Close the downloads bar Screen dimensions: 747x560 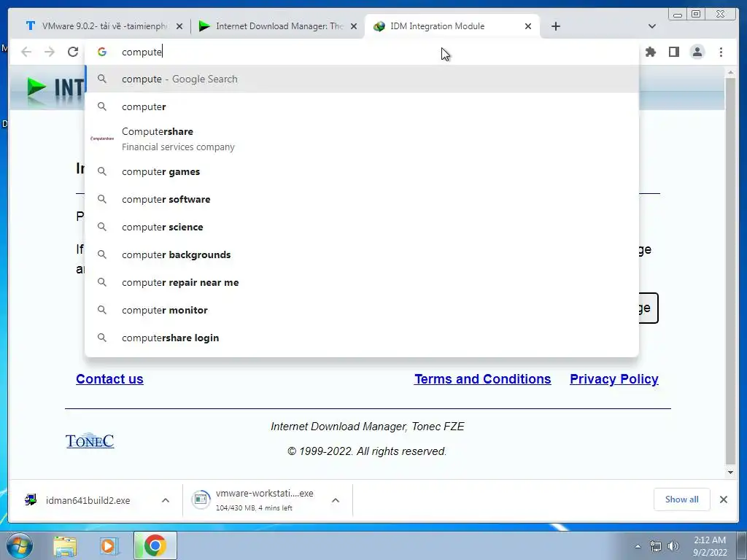click(x=723, y=499)
